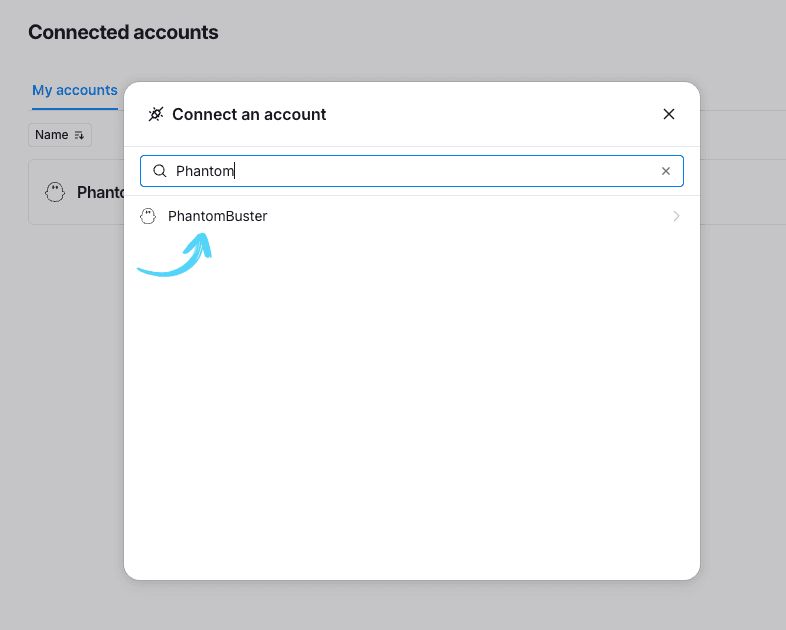The image size is (786, 630).
Task: Click the sort icon beside Name
Action: pos(79,135)
